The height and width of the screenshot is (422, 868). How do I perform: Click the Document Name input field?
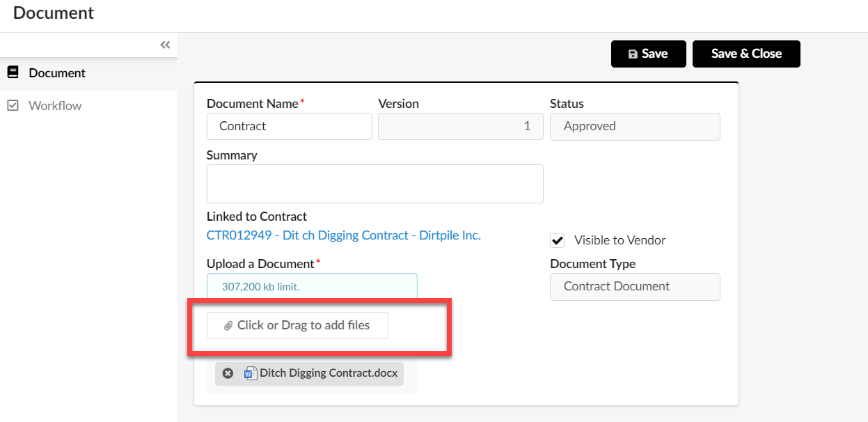tap(290, 126)
